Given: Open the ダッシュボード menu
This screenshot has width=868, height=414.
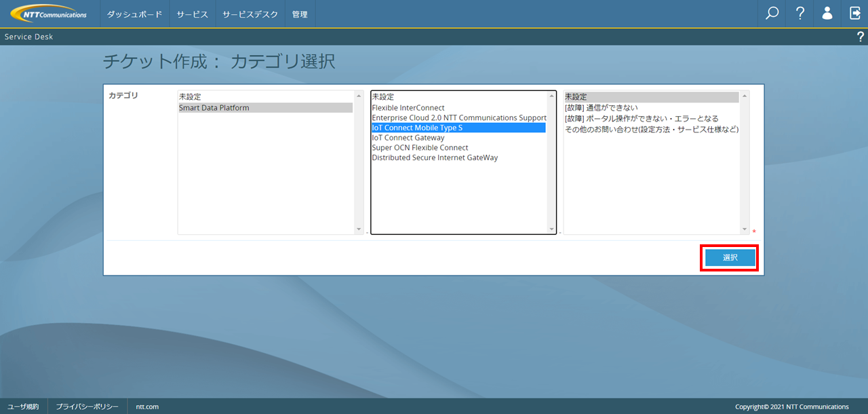Looking at the screenshot, I should (134, 14).
